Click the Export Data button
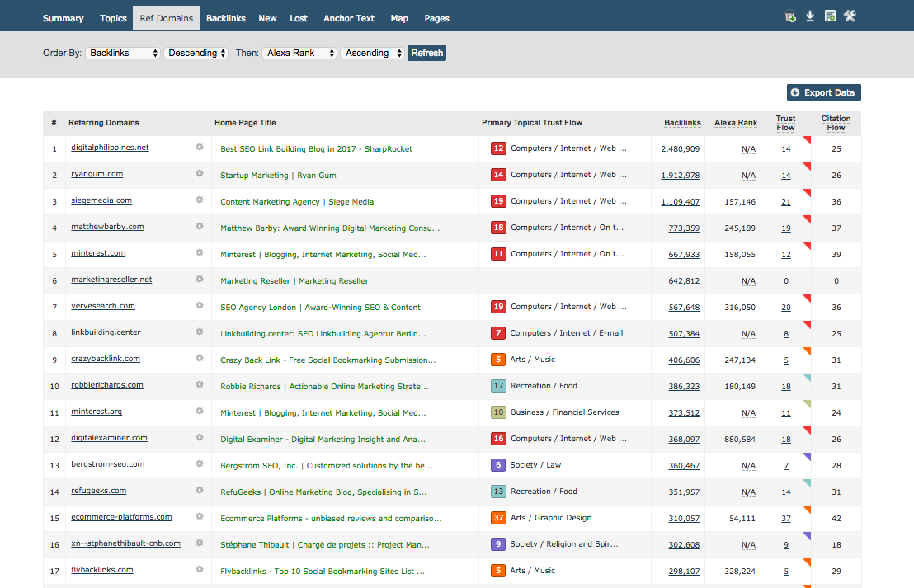Image resolution: width=914 pixels, height=588 pixels. pyautogui.click(x=823, y=92)
